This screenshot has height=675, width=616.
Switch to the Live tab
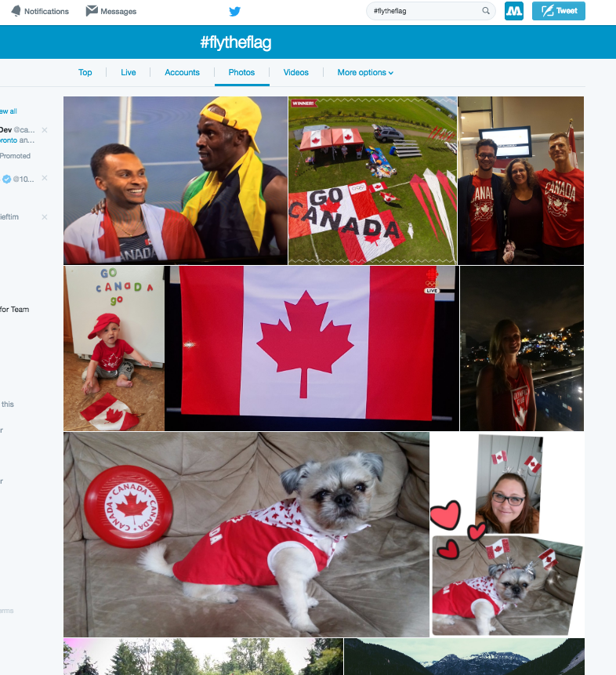pos(129,72)
